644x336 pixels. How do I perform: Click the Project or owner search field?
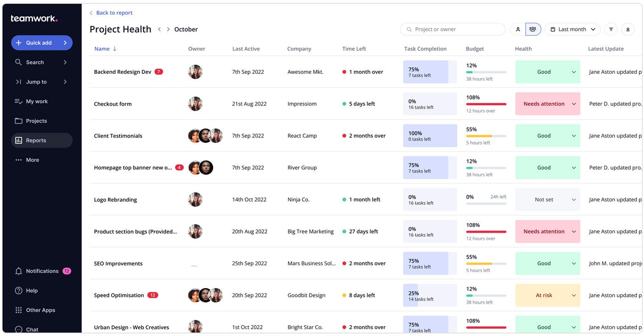pos(452,29)
